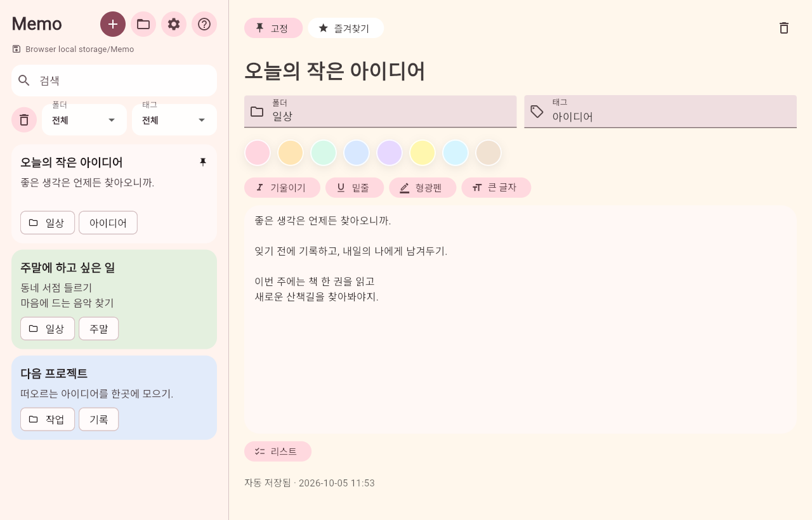
Task: Click into the memo body text area
Action: point(520,320)
